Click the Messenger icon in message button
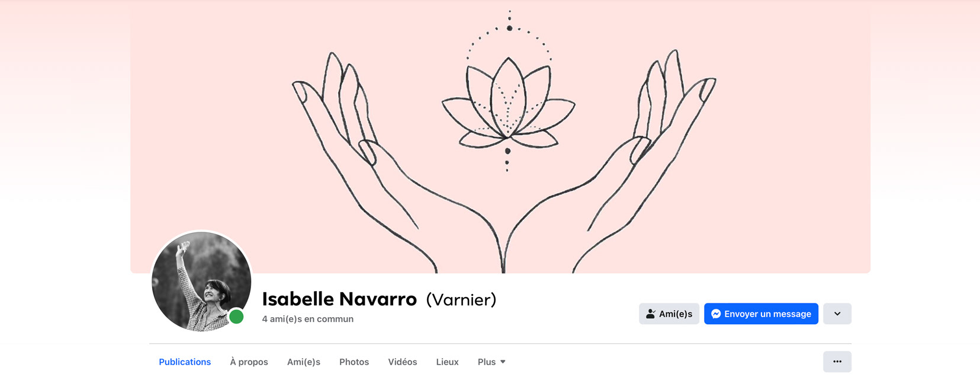 pyautogui.click(x=716, y=314)
